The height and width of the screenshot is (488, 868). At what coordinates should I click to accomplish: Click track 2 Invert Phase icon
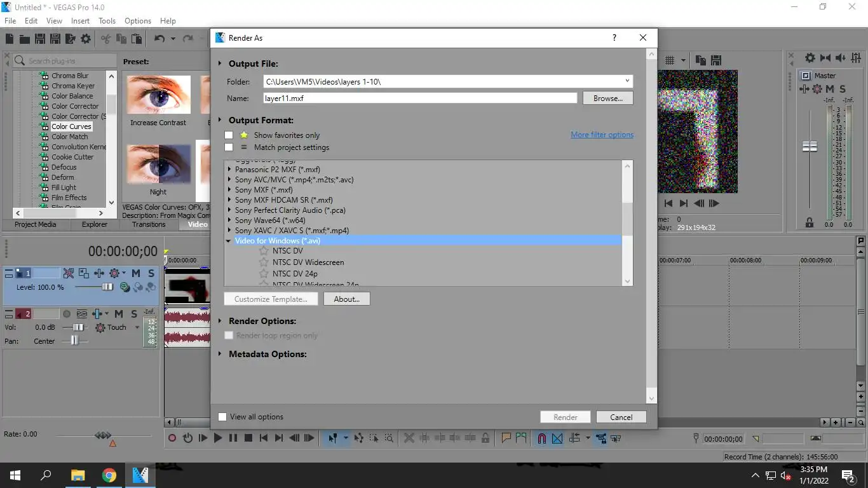82,314
